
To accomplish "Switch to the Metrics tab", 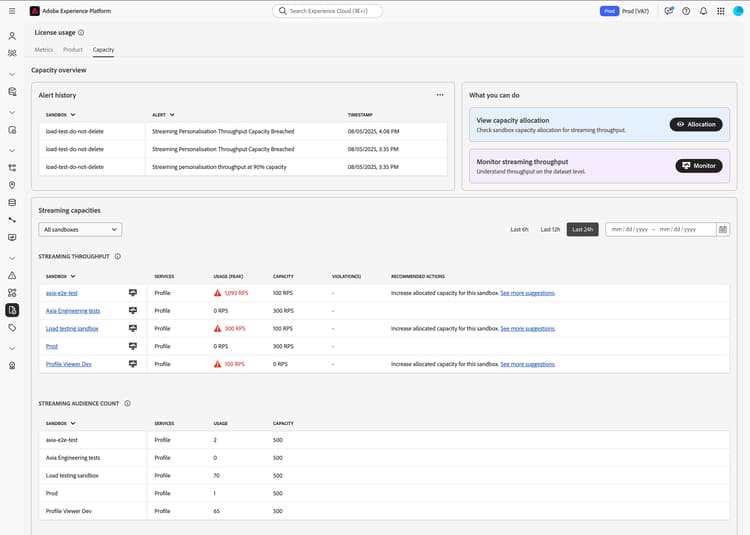I will click(x=44, y=49).
